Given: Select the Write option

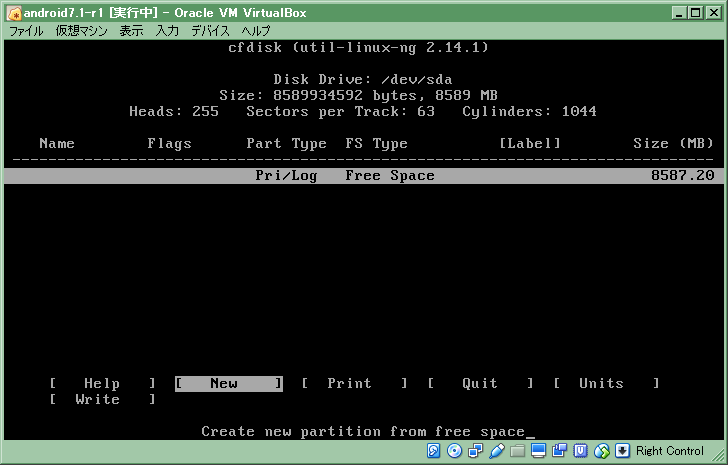Looking at the screenshot, I should tap(102, 400).
